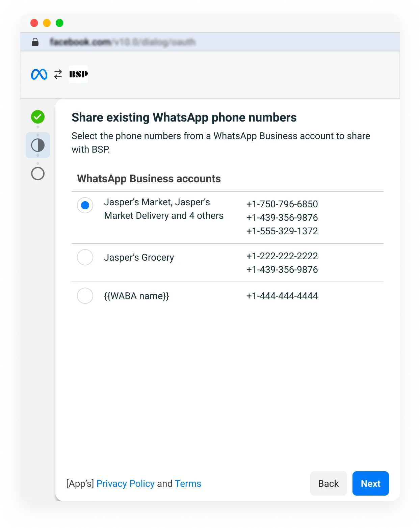Click the green checkmark step indicator
420x528 pixels.
38,117
